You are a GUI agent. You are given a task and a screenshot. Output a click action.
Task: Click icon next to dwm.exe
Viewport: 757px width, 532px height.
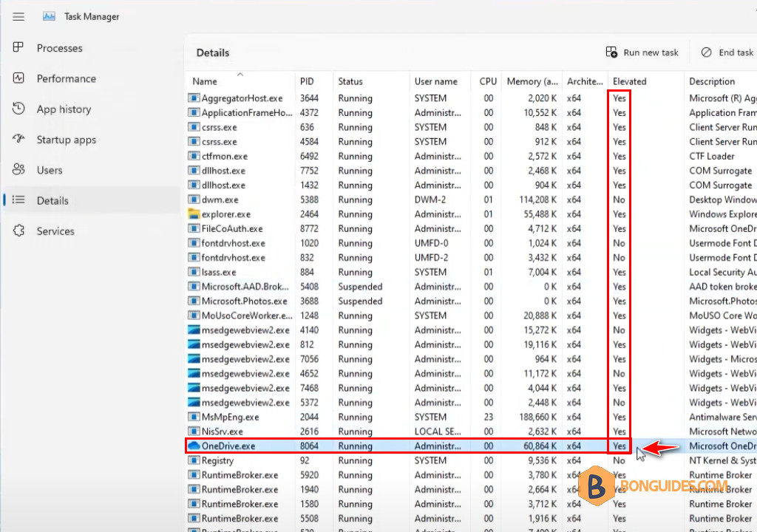194,199
